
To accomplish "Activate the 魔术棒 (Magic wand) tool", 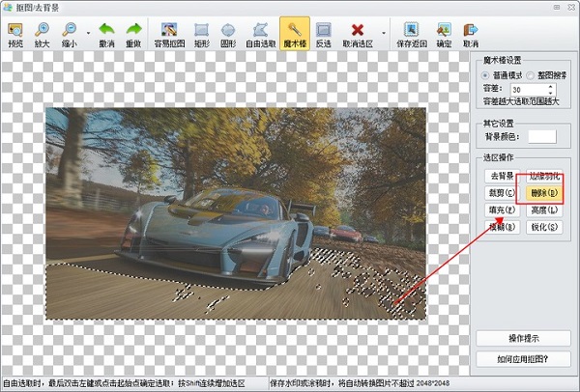I will coord(295,34).
